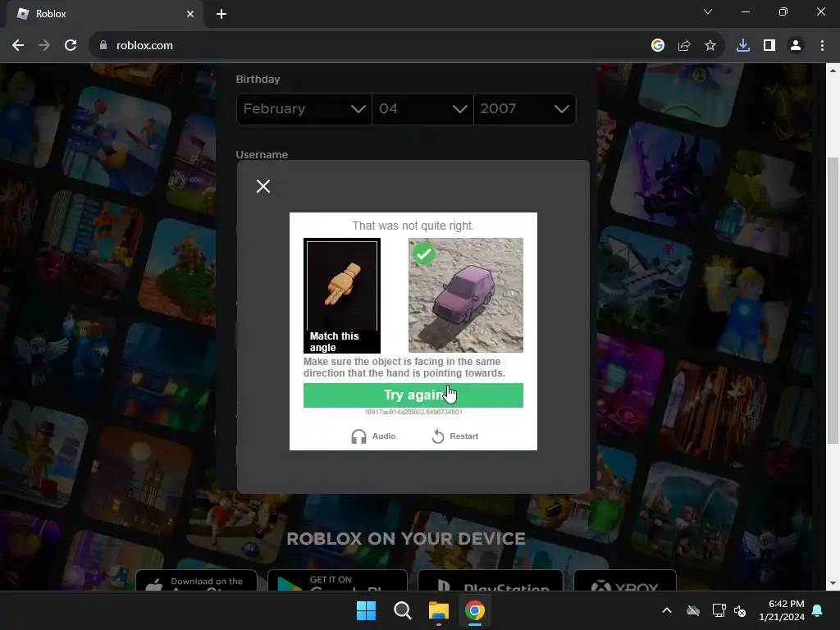
Task: Click the Xbox badge
Action: point(625,582)
